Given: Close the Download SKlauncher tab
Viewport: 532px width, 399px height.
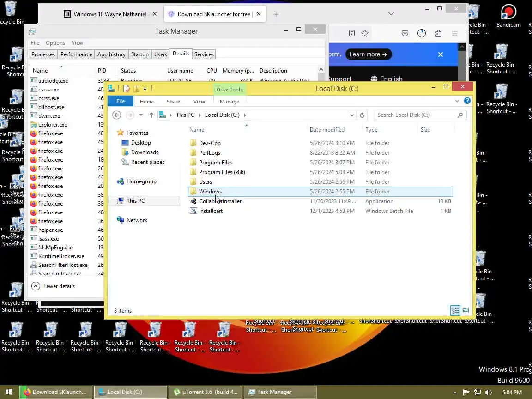Looking at the screenshot, I should [x=259, y=14].
